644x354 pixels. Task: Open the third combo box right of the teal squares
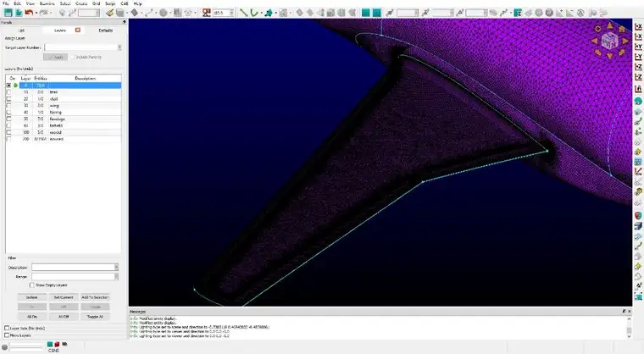[476, 14]
